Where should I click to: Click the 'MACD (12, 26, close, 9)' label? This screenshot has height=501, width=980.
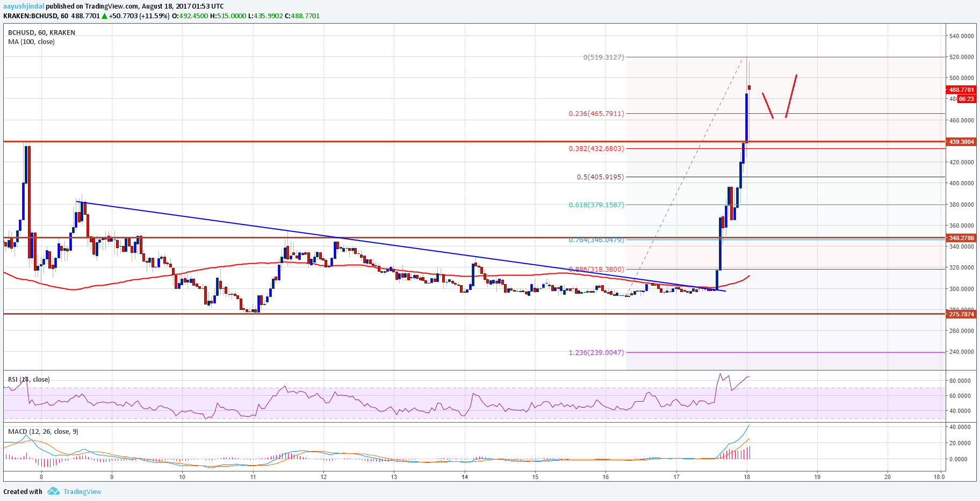click(x=43, y=432)
